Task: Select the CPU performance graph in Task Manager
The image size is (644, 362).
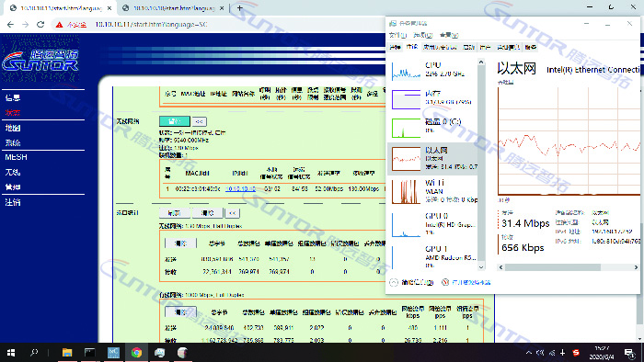Action: (433, 70)
